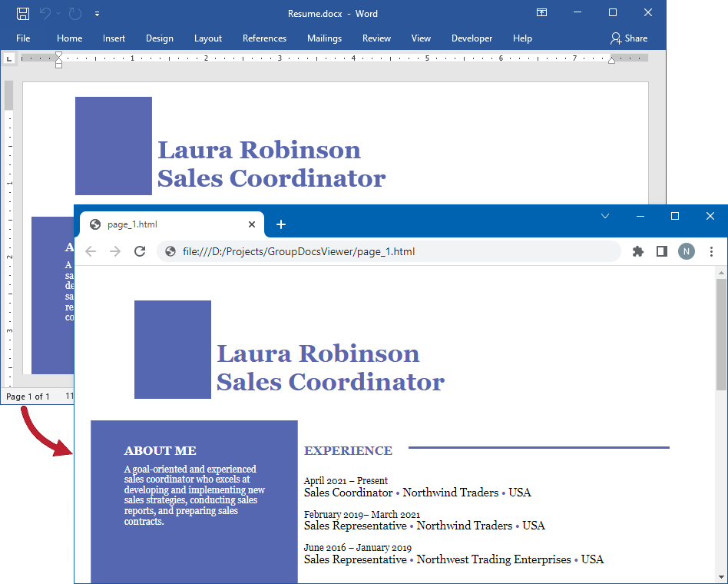The image size is (728, 584).
Task: Click the Save icon in Word
Action: [23, 14]
